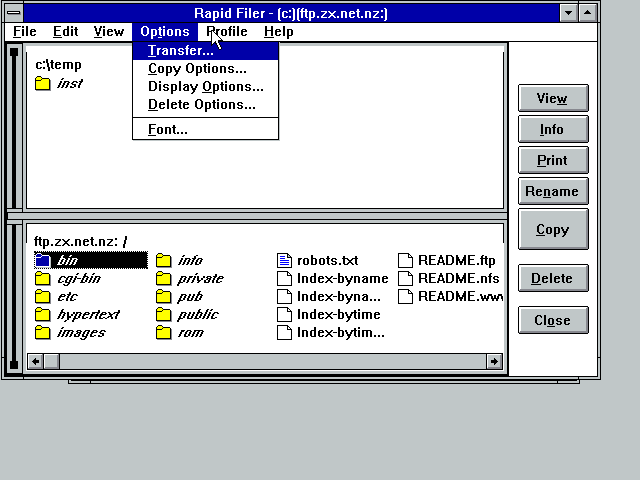The height and width of the screenshot is (480, 640).
Task: Choose Display Options... menu entry
Action: tap(206, 87)
